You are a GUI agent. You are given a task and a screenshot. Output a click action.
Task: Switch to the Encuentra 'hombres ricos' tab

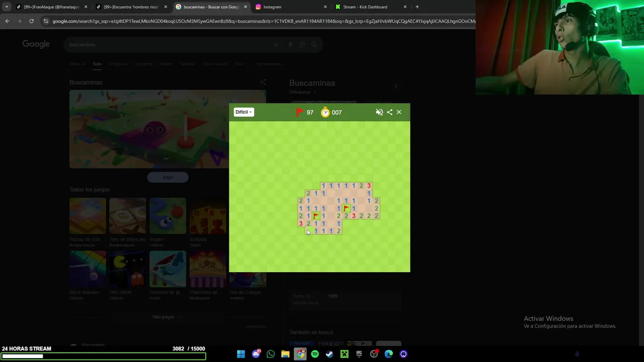click(x=131, y=7)
